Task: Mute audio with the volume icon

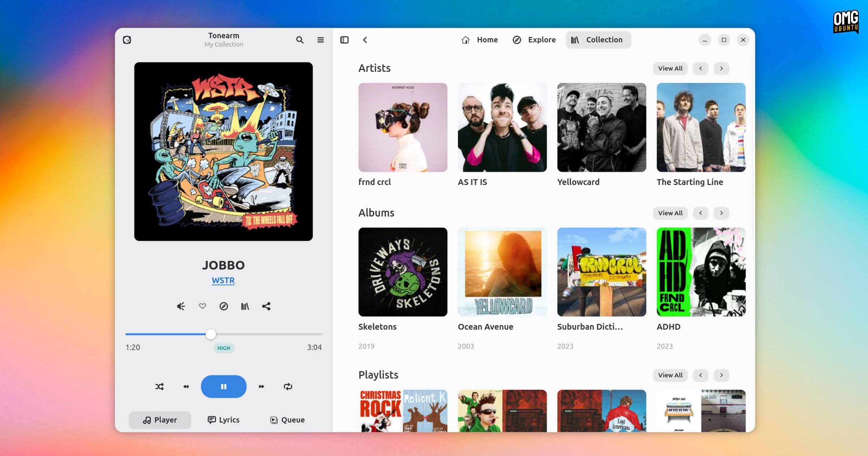Action: point(181,307)
